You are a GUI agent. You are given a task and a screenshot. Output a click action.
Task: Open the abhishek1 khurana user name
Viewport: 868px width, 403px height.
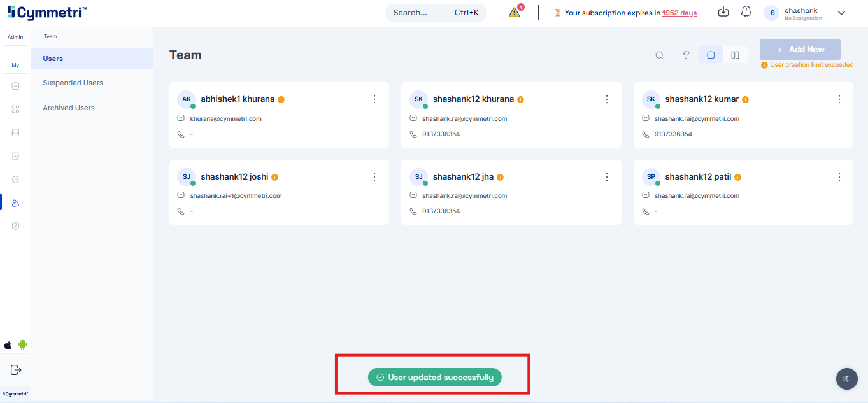(238, 99)
